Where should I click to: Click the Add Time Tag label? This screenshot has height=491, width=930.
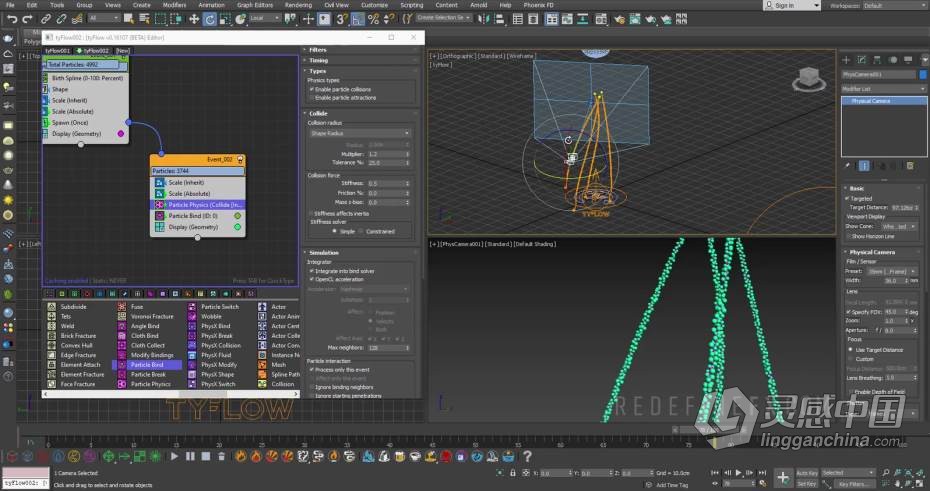click(x=672, y=484)
